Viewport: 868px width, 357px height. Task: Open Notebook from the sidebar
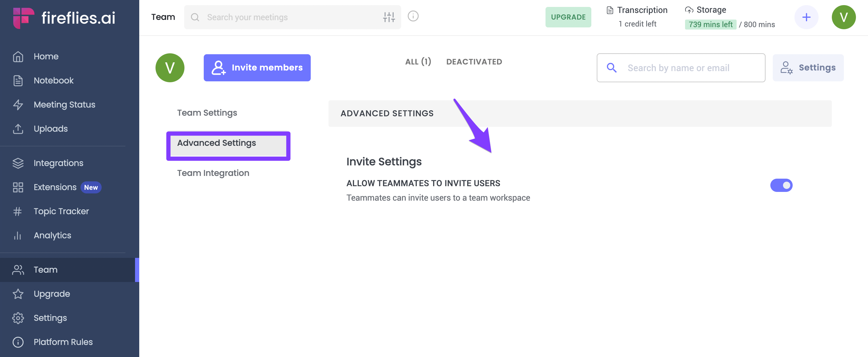tap(54, 80)
